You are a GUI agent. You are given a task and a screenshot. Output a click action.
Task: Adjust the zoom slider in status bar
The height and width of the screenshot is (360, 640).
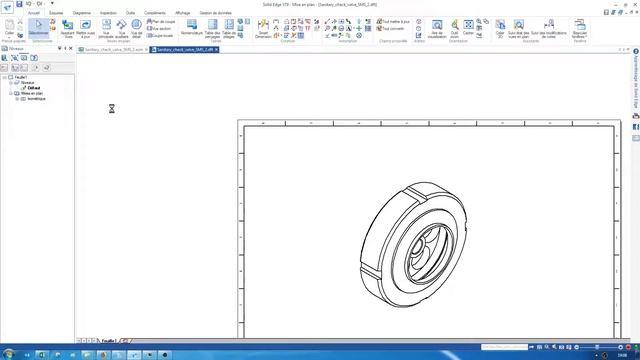597,347
